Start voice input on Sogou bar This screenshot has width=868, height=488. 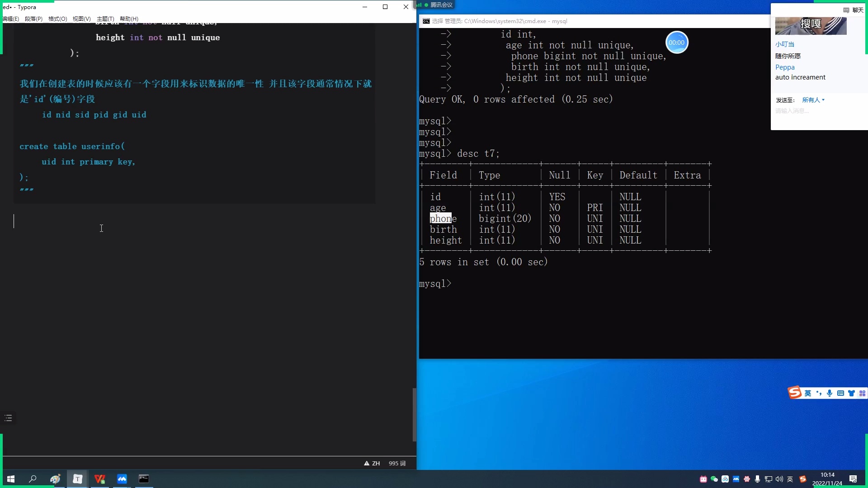830,393
